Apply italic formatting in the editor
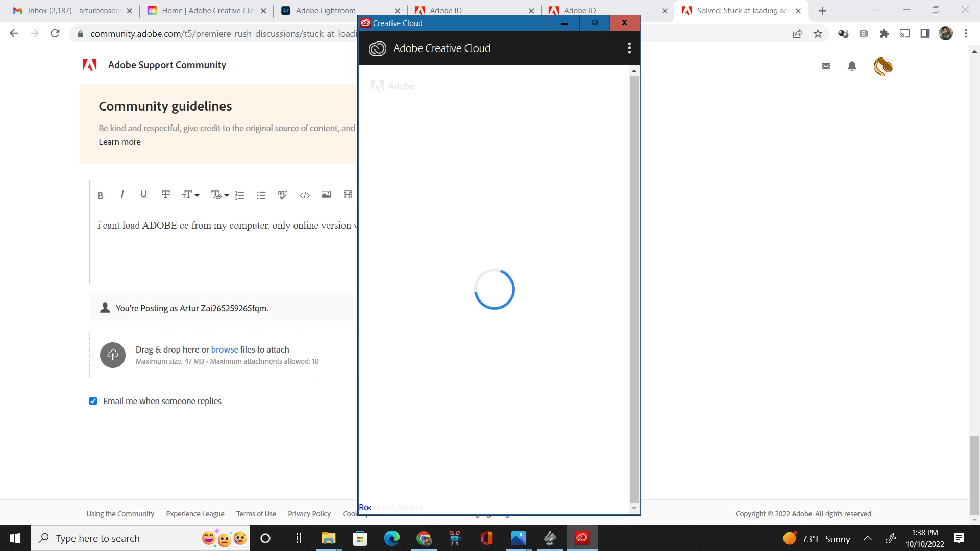The image size is (980, 551). pyautogui.click(x=122, y=195)
